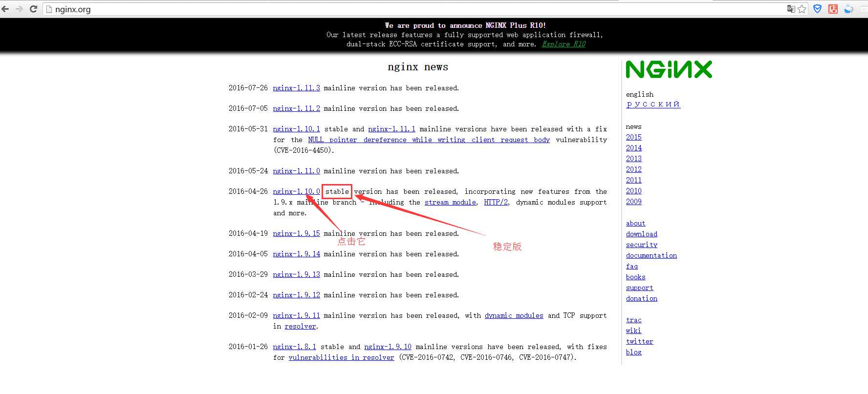
Task: Open the stream module link
Action: pos(450,202)
